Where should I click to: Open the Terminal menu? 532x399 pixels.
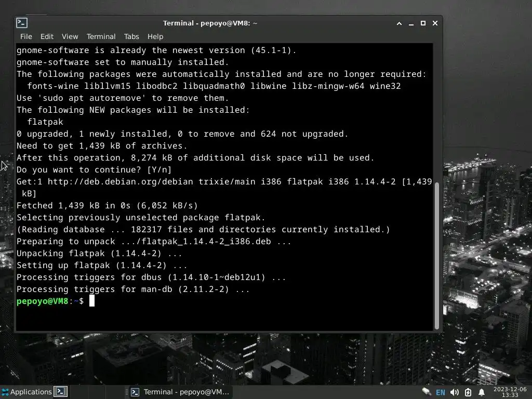pos(101,36)
